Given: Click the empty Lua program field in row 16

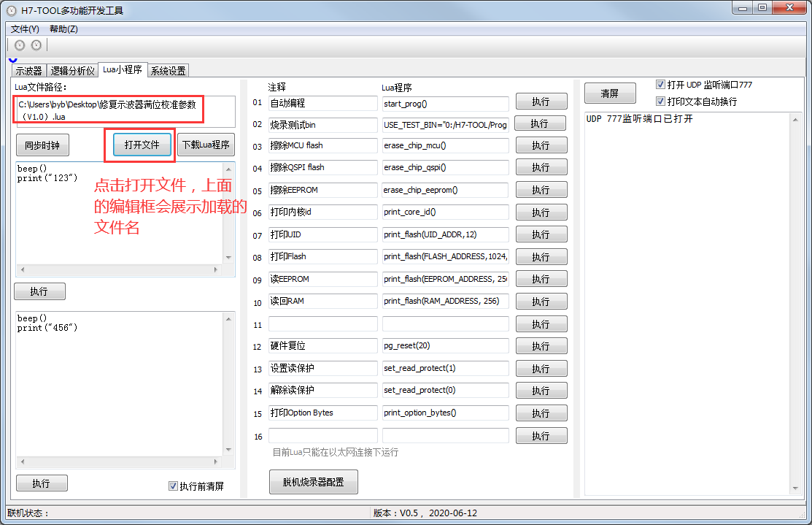Looking at the screenshot, I should pos(445,435).
